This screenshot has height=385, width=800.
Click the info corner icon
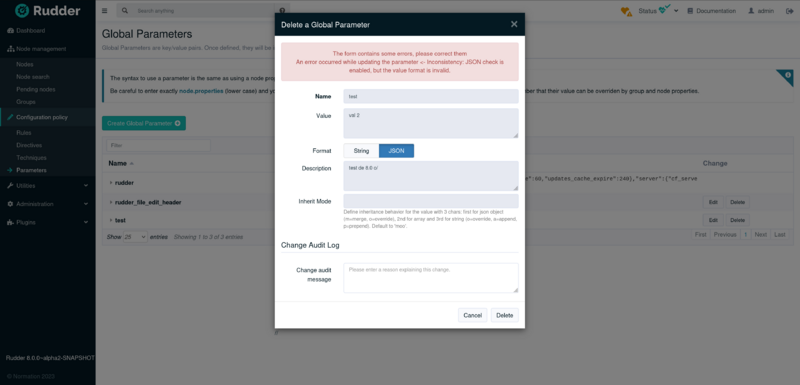click(787, 75)
